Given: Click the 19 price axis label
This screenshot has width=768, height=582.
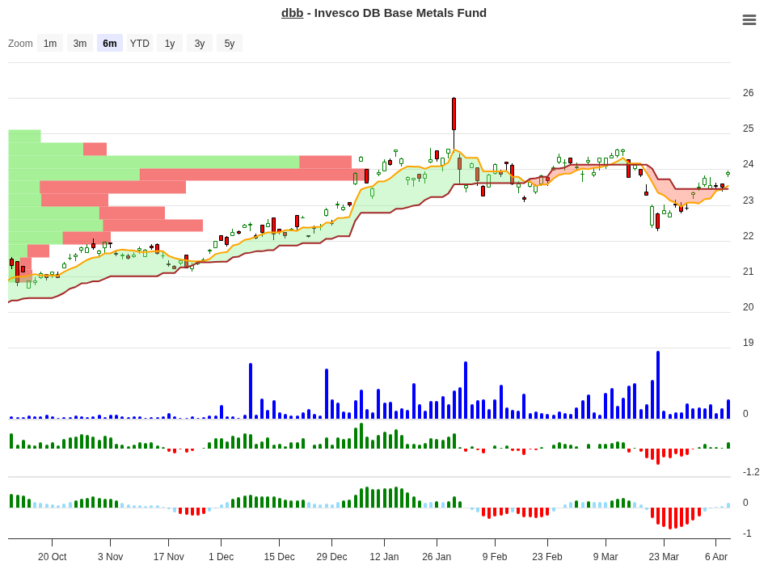Looking at the screenshot, I should pyautogui.click(x=748, y=342).
